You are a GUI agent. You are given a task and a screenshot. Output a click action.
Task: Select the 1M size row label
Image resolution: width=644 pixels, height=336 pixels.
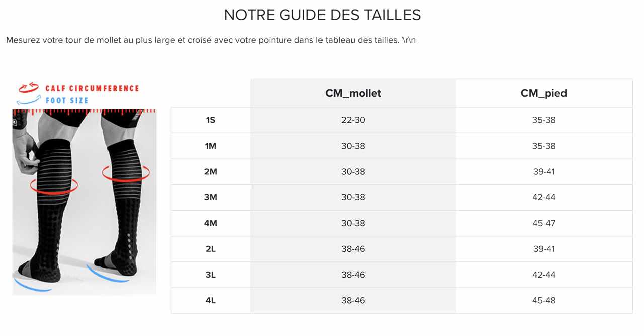tap(211, 146)
